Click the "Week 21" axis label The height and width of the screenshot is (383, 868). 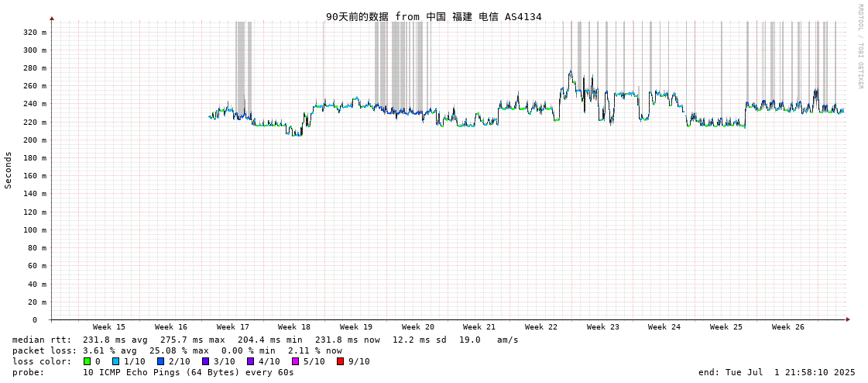[479, 327]
